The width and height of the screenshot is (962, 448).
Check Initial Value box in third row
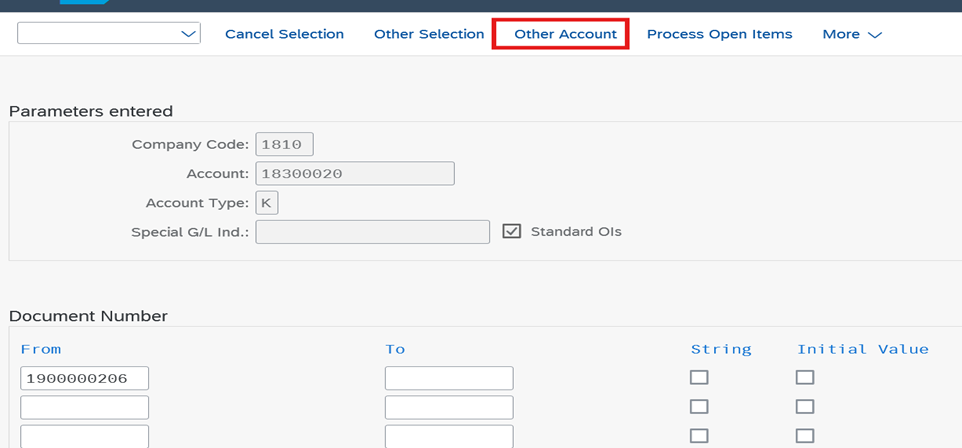click(x=805, y=436)
